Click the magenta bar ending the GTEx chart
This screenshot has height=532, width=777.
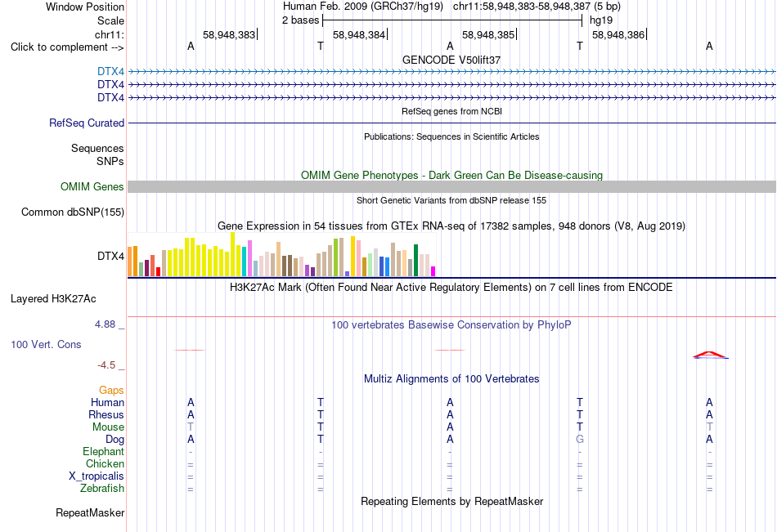pos(433,271)
